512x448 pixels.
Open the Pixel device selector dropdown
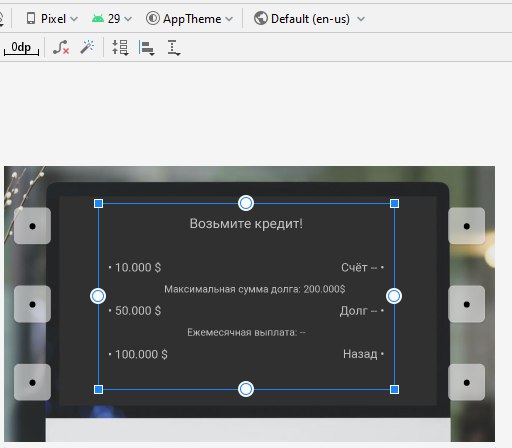pyautogui.click(x=52, y=19)
